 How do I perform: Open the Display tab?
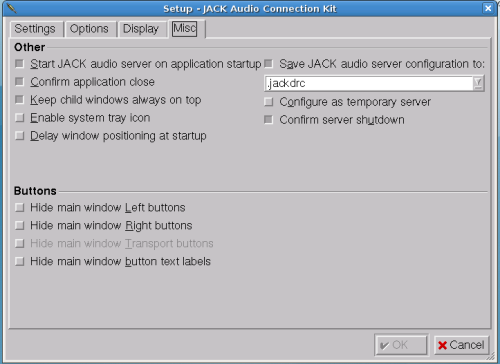(x=141, y=29)
